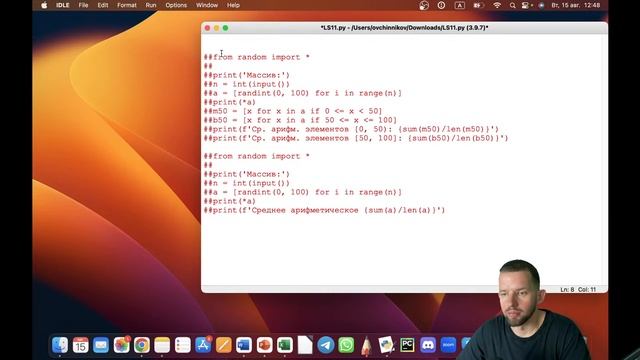The image size is (640, 360).
Task: Open the Edit menu
Action: tap(103, 5)
